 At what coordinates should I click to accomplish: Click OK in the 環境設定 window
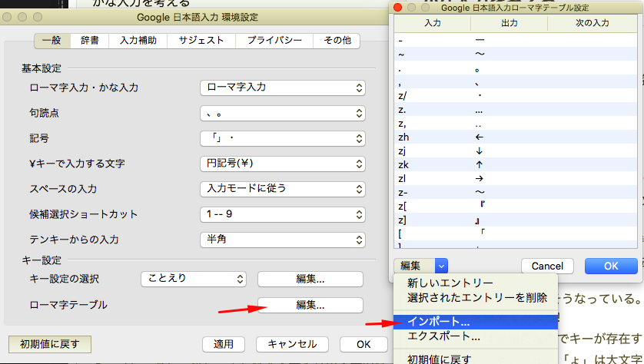coord(363,344)
